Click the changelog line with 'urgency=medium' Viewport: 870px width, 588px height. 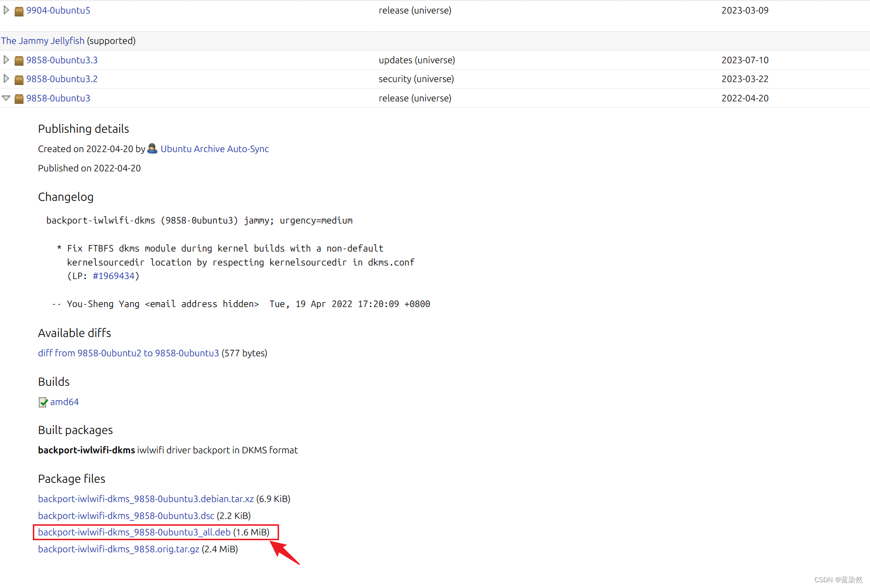pyautogui.click(x=199, y=220)
